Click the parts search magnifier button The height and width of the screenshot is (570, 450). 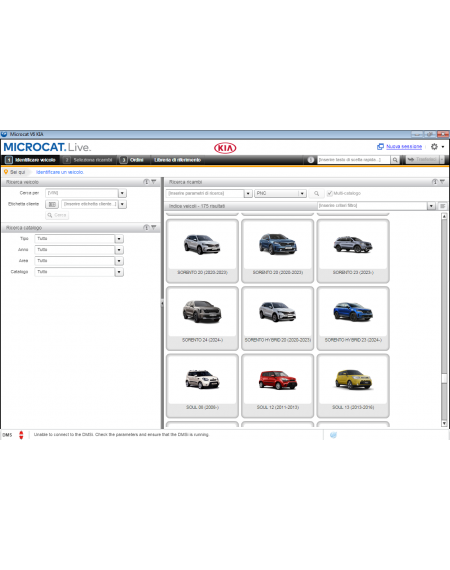coord(317,193)
